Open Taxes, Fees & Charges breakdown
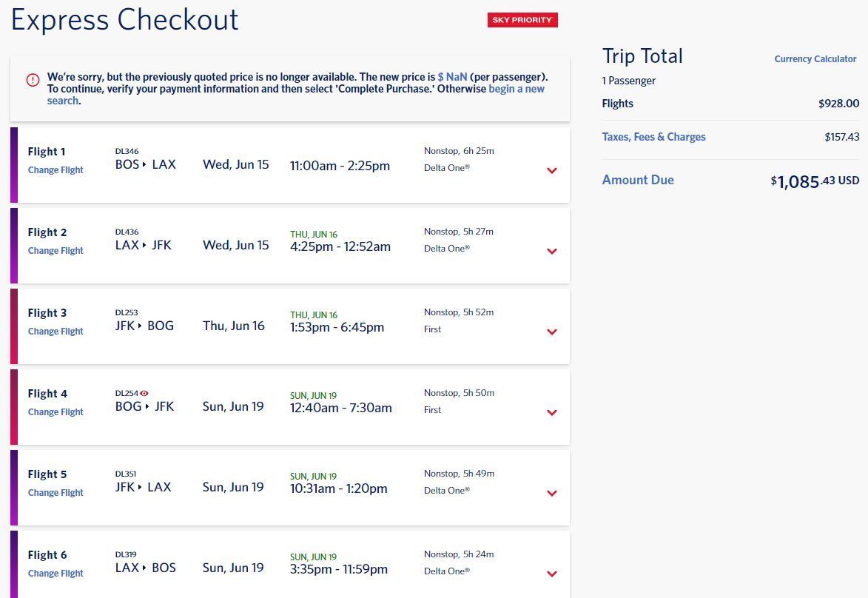 653,137
